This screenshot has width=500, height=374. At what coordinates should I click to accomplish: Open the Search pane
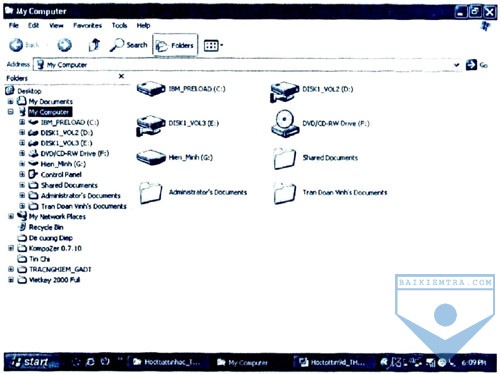pyautogui.click(x=129, y=45)
